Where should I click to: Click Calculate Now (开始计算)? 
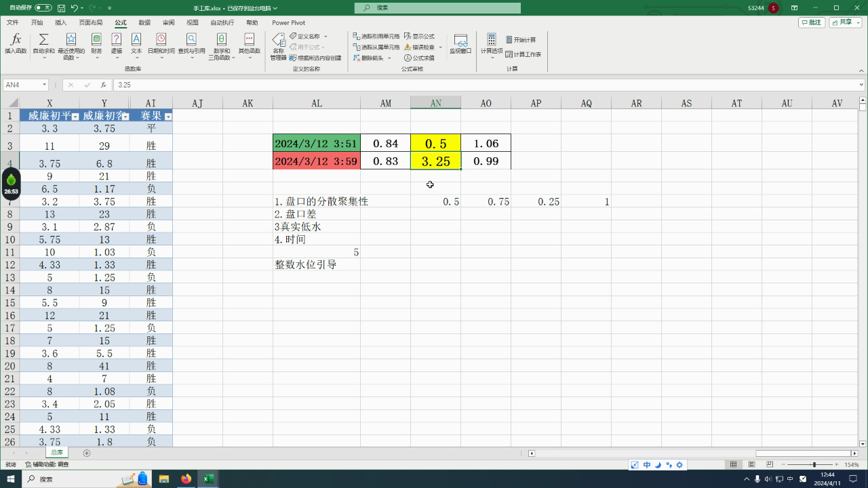520,40
